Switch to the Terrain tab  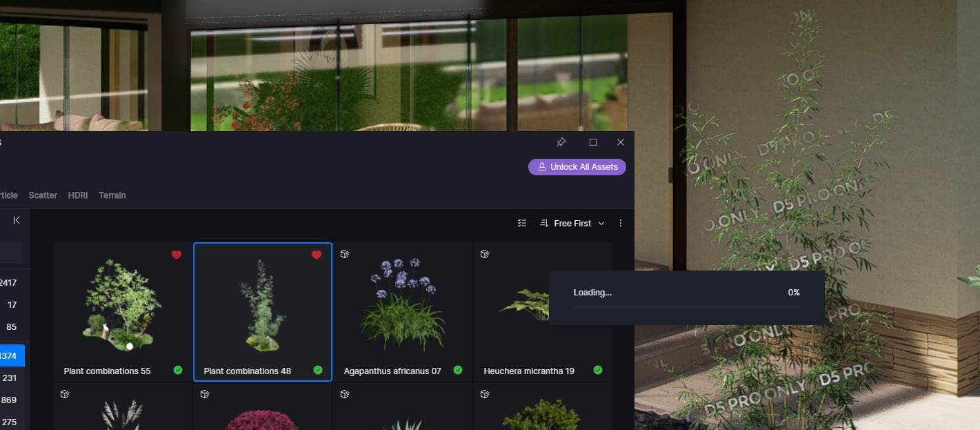112,195
